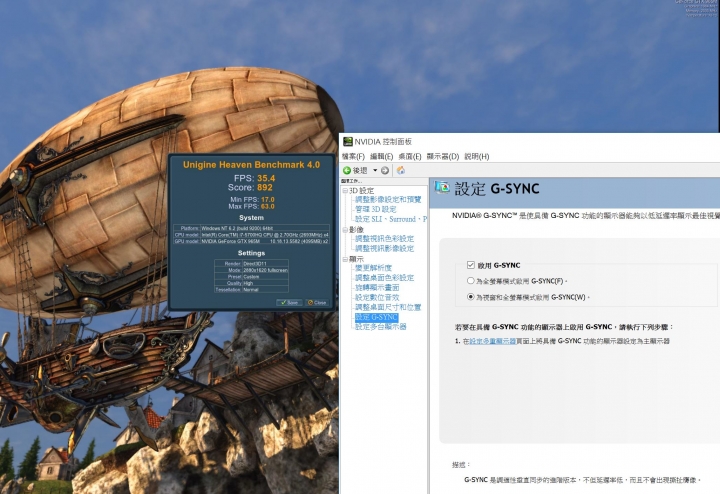Click the NVIDIA 控制面板 window title
The height and width of the screenshot is (494, 720).
click(383, 142)
